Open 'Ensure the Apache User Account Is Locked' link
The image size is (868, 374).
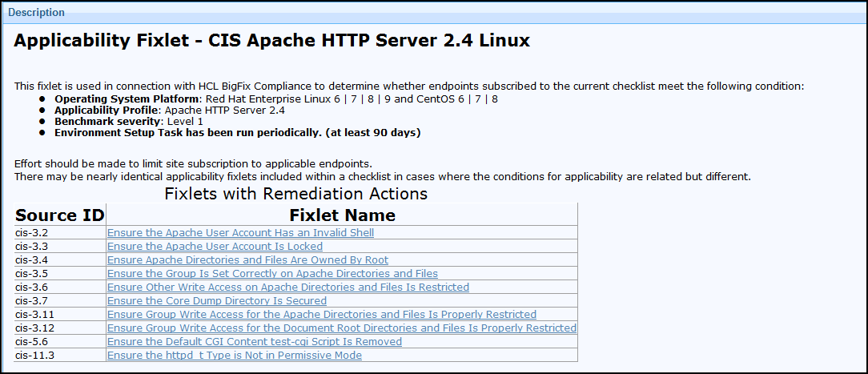[x=215, y=246]
